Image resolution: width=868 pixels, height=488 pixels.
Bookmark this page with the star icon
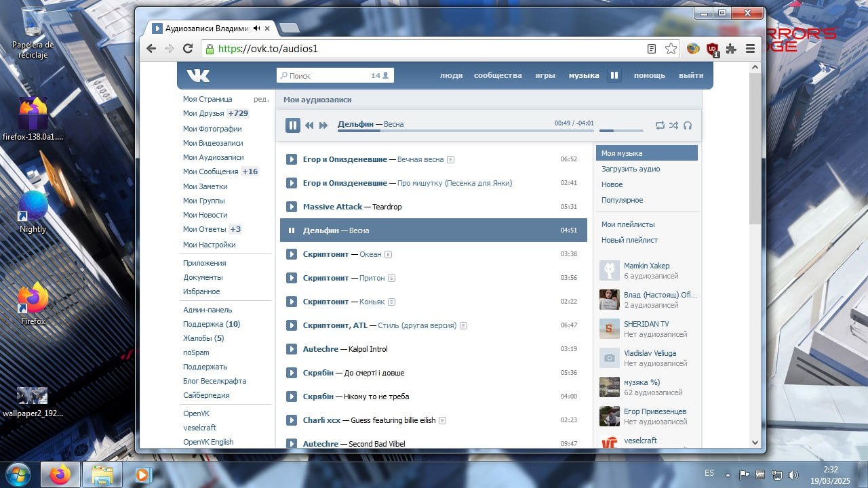(671, 49)
